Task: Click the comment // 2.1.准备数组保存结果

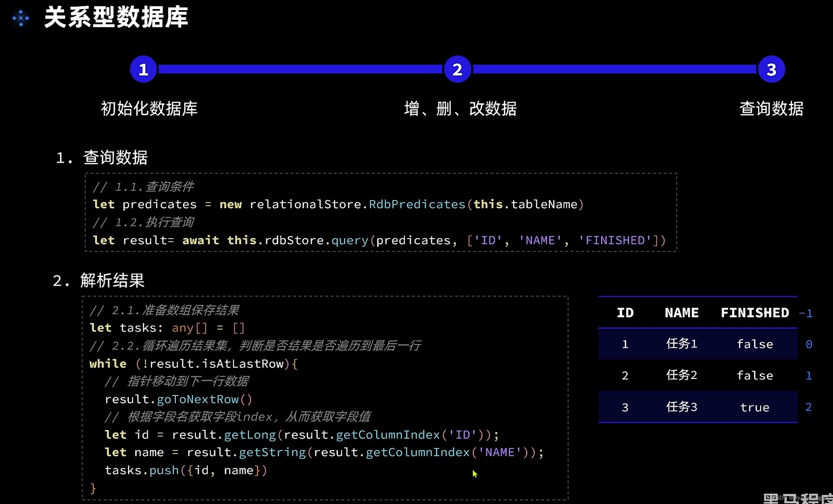Action: [x=164, y=310]
